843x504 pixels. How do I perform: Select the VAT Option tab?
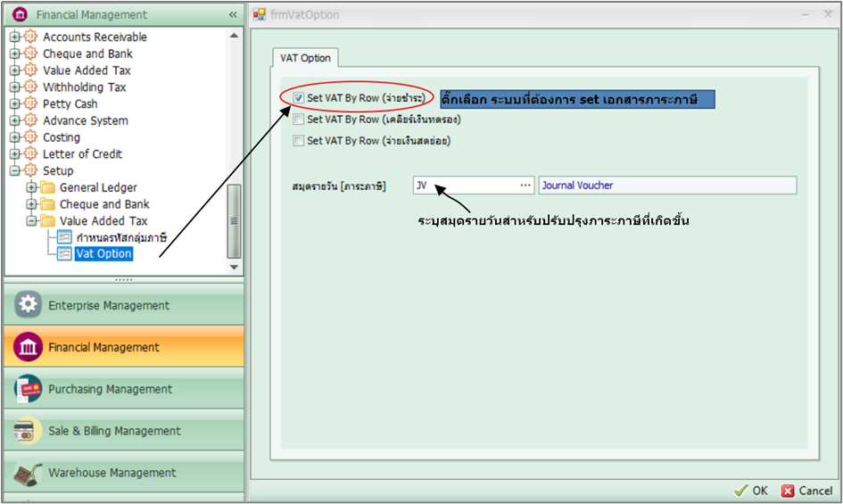[x=305, y=58]
